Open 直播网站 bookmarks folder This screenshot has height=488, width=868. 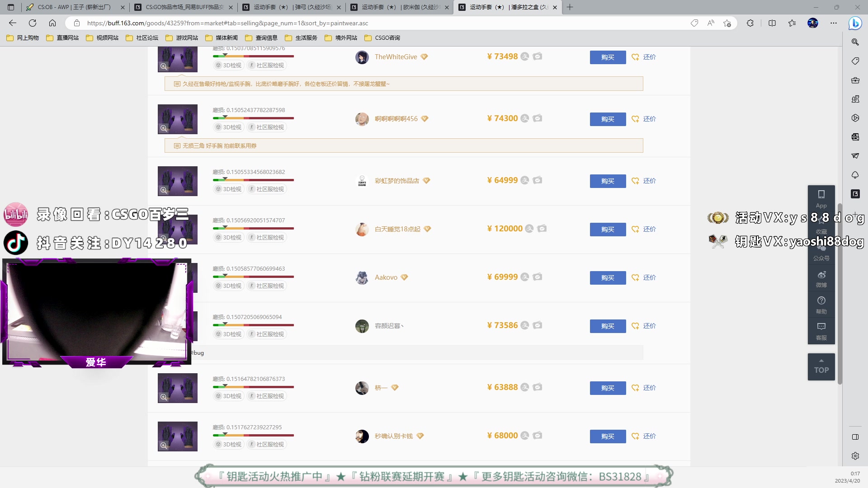pos(62,38)
